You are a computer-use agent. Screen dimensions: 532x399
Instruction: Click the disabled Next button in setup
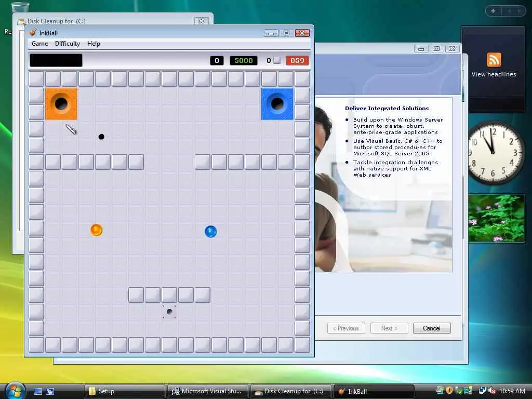click(389, 328)
